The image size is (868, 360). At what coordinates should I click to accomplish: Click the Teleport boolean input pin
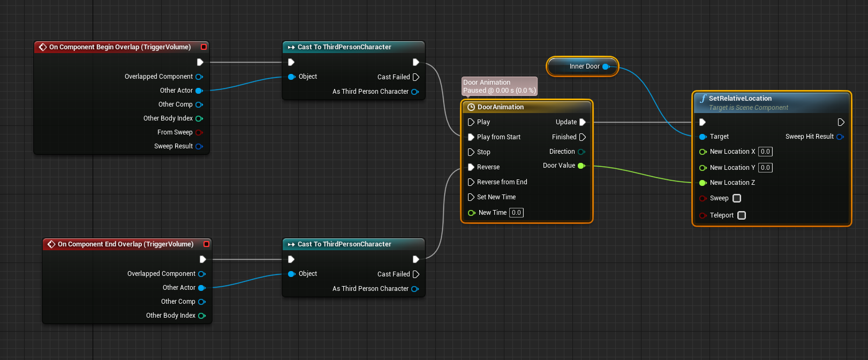pyautogui.click(x=703, y=215)
